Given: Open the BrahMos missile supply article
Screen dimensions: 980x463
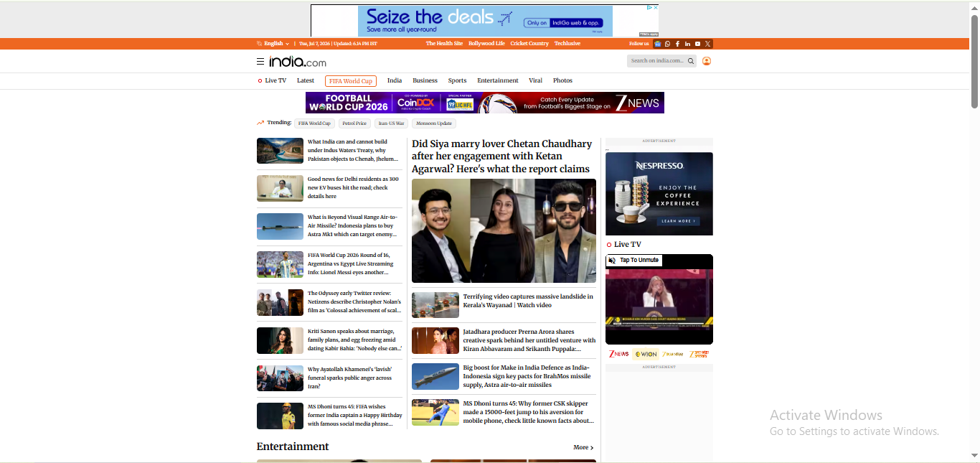Looking at the screenshot, I should coord(527,376).
